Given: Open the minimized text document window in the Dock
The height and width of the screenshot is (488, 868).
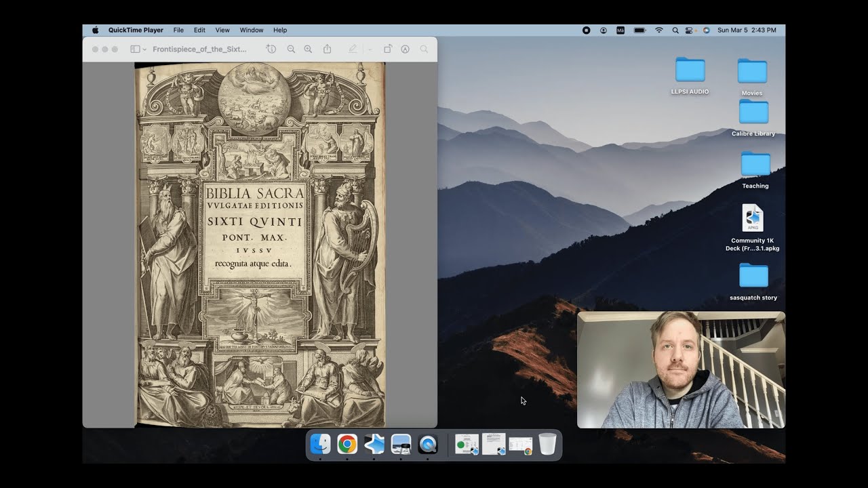Looking at the screenshot, I should tap(494, 444).
